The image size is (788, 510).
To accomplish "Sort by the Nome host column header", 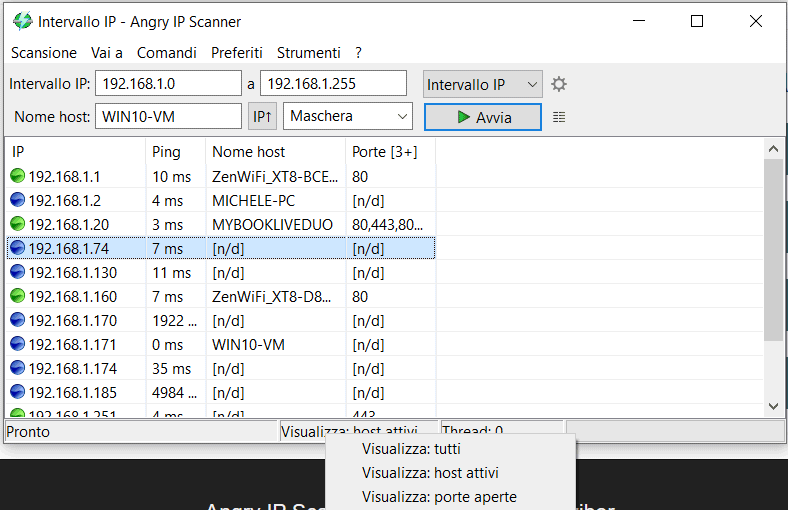I will coord(276,152).
